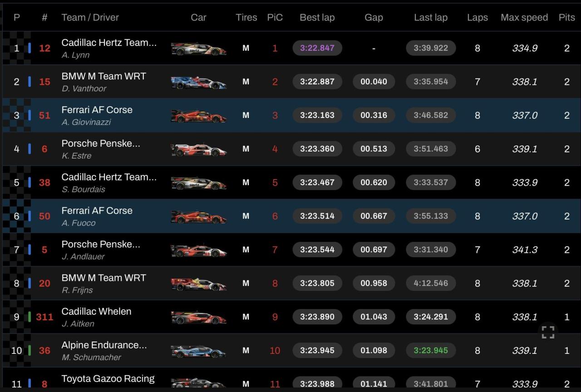Viewport: 581px width, 392px height.
Task: Click the green class color bar for car 311
Action: coord(30,317)
